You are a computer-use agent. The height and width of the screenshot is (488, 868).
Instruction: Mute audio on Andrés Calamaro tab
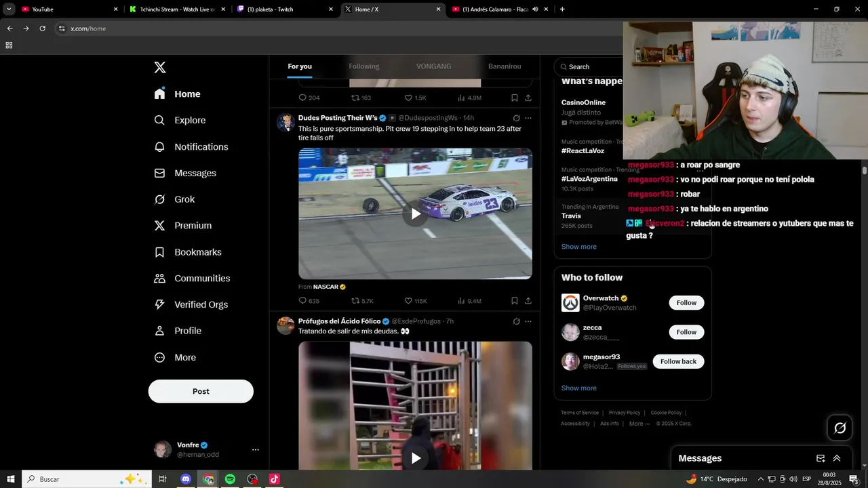coord(535,9)
